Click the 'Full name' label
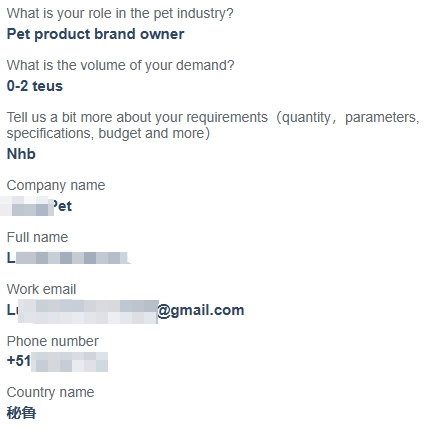This screenshot has width=430, height=431. [x=37, y=238]
